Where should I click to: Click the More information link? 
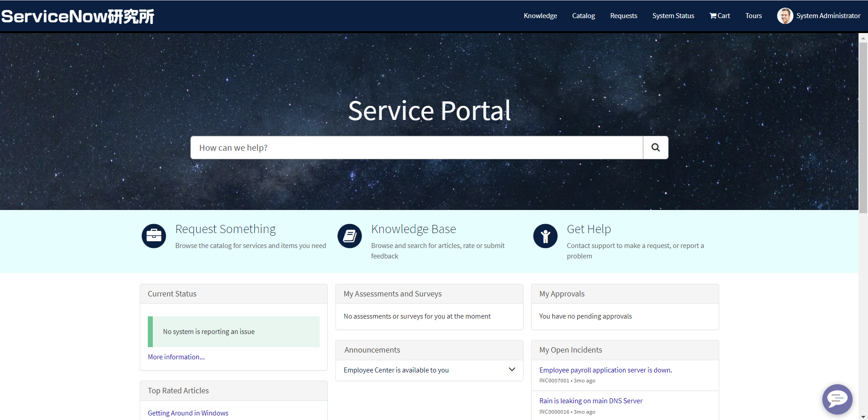tap(176, 357)
